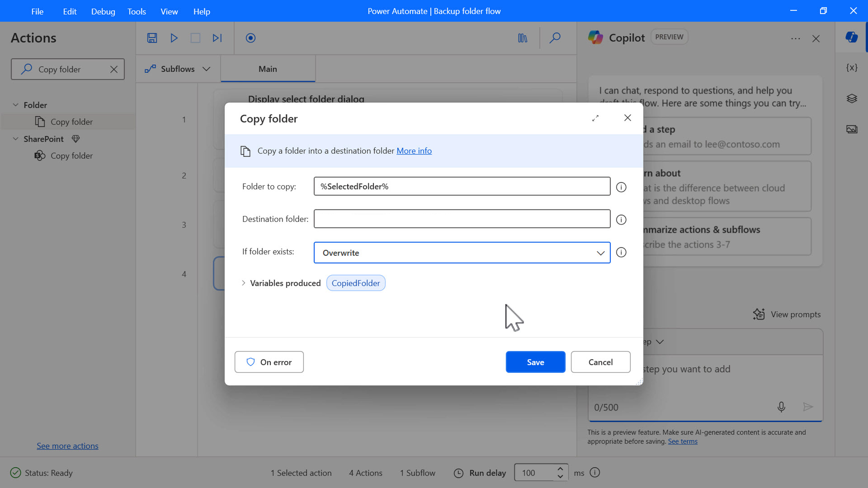Image resolution: width=868 pixels, height=488 pixels.
Task: Click the More info link
Action: [414, 151]
